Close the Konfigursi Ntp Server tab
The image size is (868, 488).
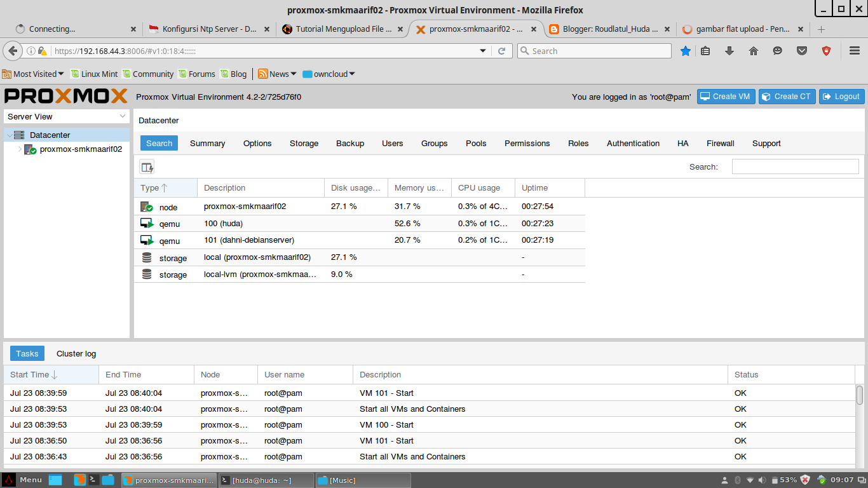267,29
